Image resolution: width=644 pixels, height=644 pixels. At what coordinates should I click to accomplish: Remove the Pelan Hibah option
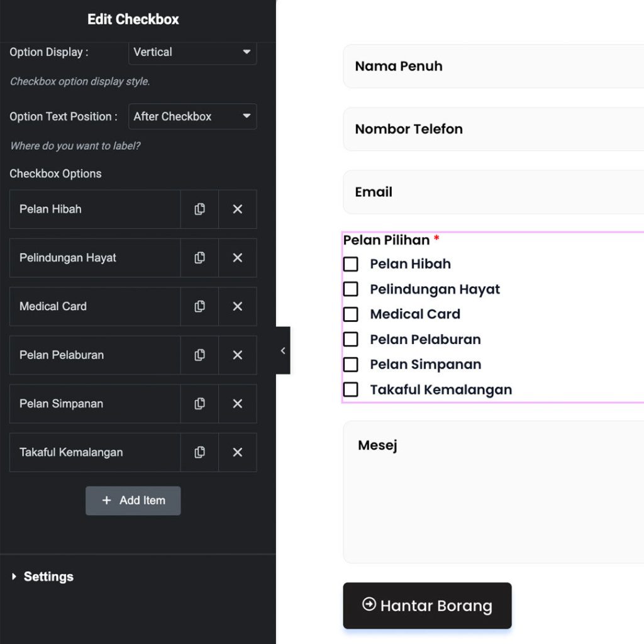pos(237,209)
